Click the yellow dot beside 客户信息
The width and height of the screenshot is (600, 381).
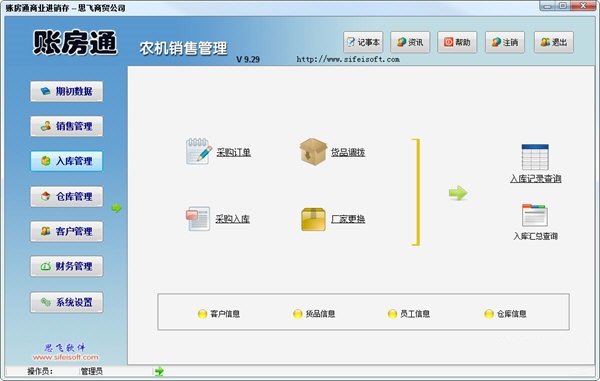click(202, 314)
